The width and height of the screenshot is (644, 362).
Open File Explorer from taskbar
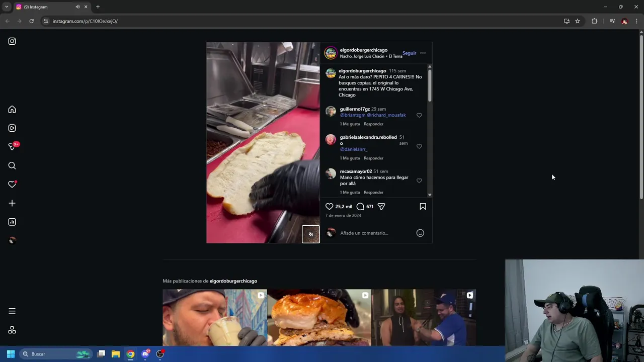(115, 354)
